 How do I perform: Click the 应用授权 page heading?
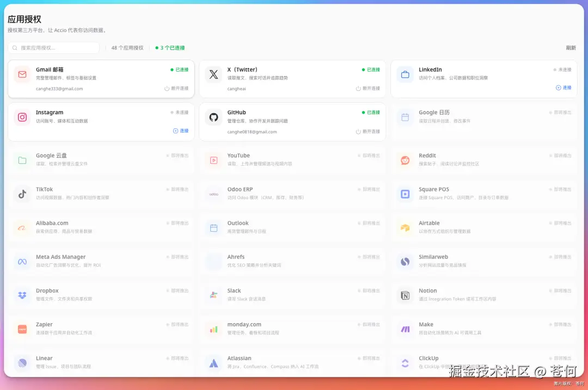(x=24, y=19)
